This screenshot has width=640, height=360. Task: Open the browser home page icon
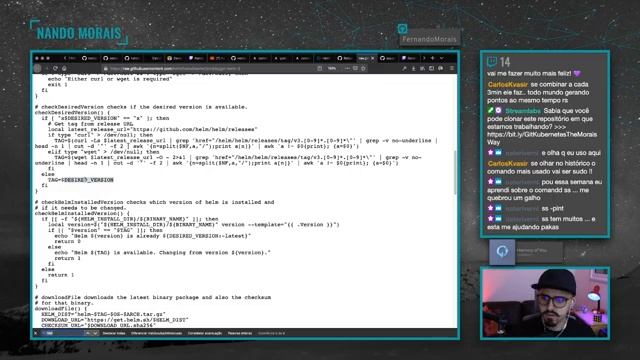click(x=64, y=69)
